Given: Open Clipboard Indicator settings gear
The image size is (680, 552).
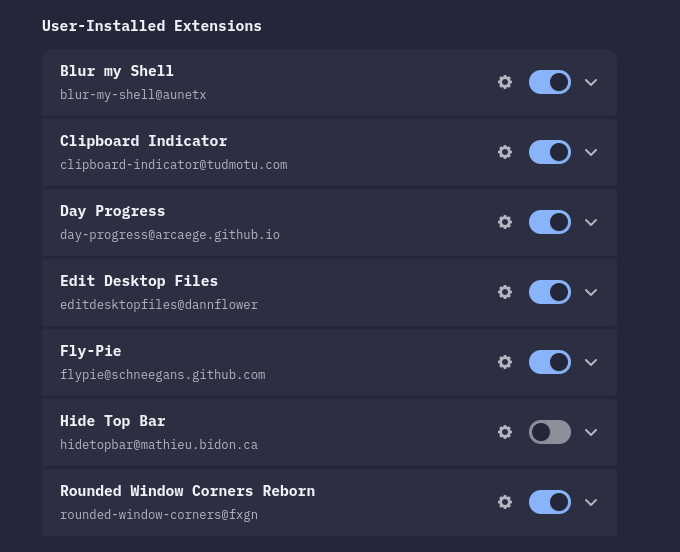Looking at the screenshot, I should point(505,152).
